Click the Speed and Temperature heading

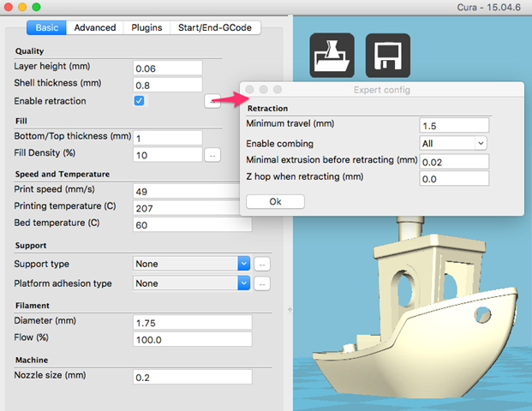pyautogui.click(x=62, y=175)
